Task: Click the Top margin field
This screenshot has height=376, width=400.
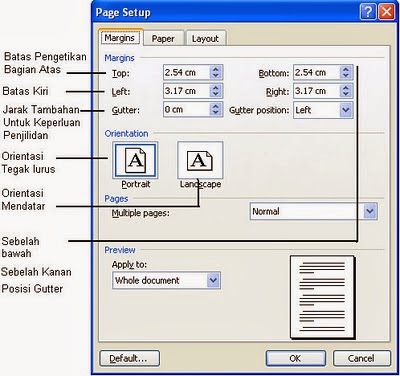Action: click(186, 72)
